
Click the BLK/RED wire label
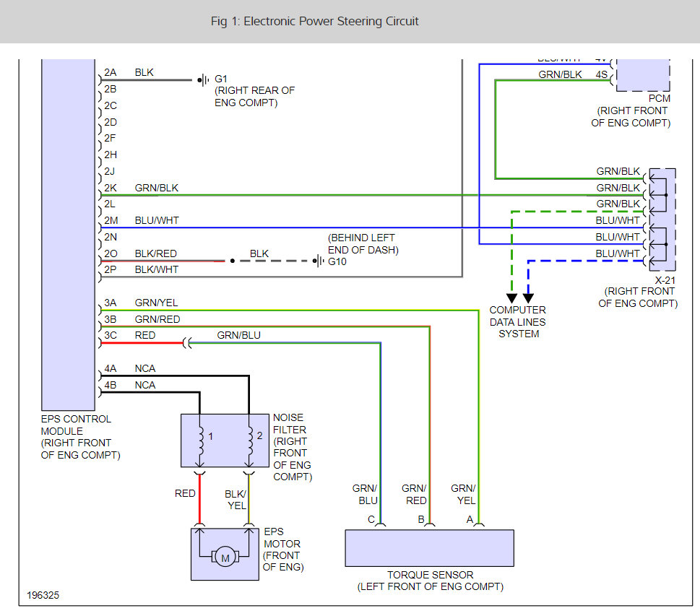click(156, 253)
